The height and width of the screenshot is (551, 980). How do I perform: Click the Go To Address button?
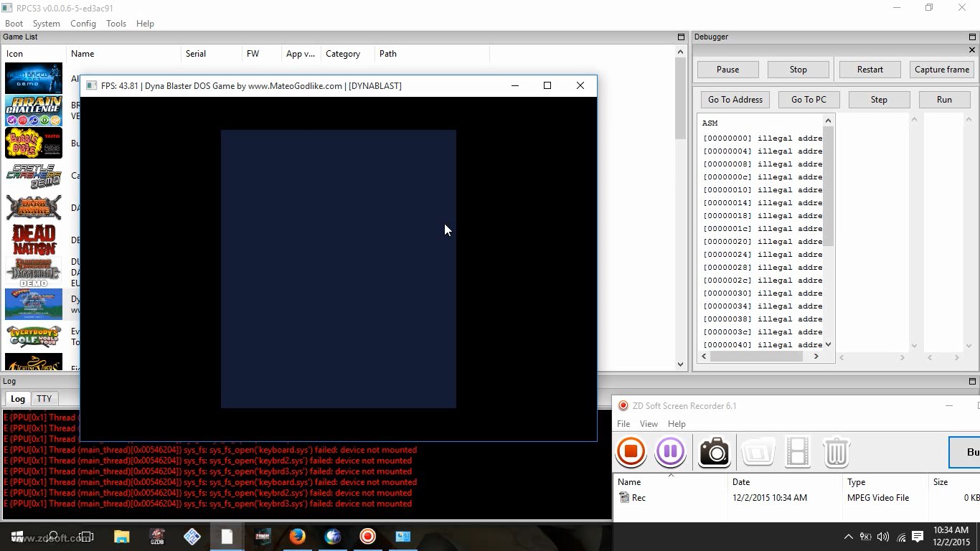[735, 100]
